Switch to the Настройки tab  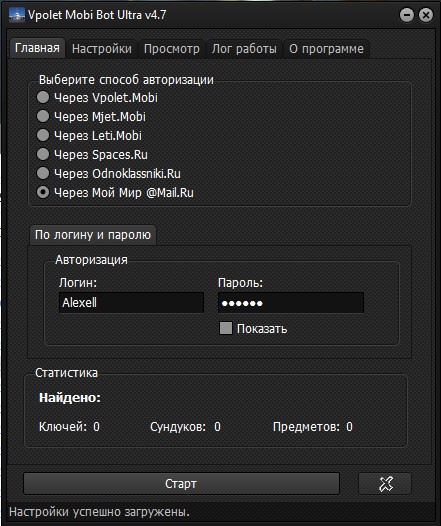tap(102, 49)
